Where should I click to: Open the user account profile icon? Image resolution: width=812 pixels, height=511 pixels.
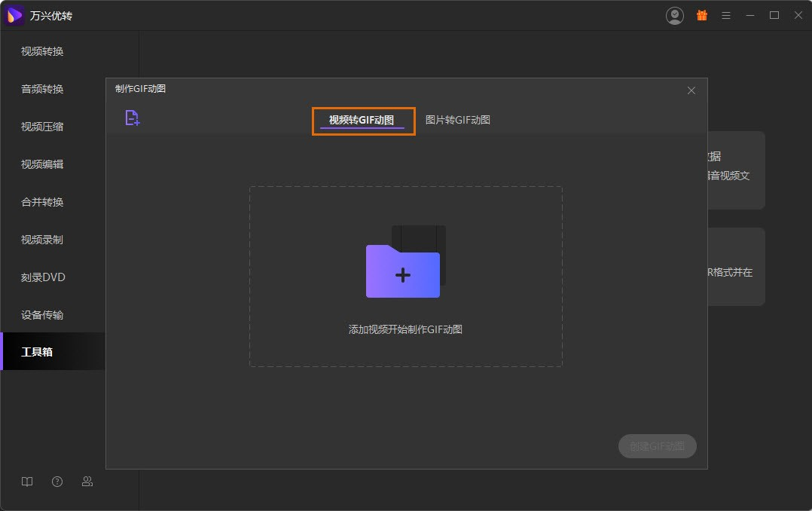point(675,15)
